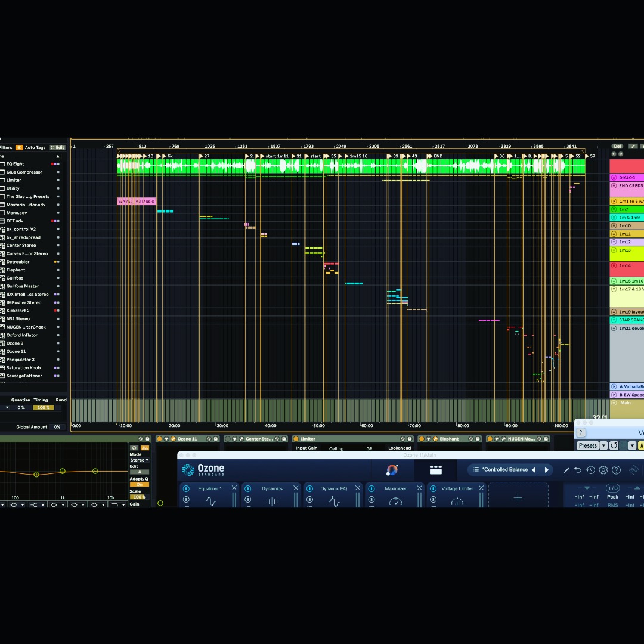Open Ozone settings gear icon
The height and width of the screenshot is (644, 644).
pyautogui.click(x=603, y=470)
